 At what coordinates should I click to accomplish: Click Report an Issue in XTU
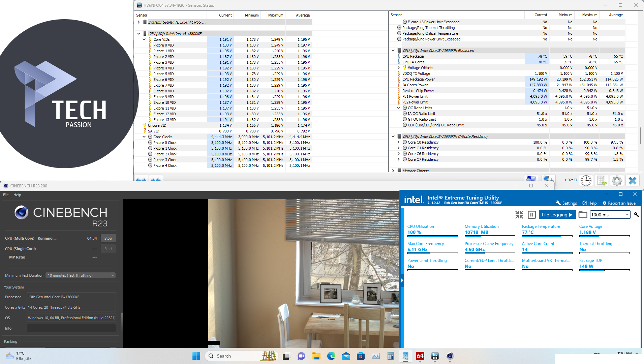click(x=619, y=203)
